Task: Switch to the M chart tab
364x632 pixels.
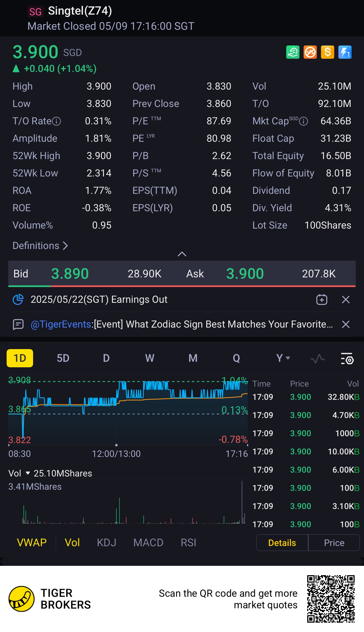Action: tap(193, 358)
